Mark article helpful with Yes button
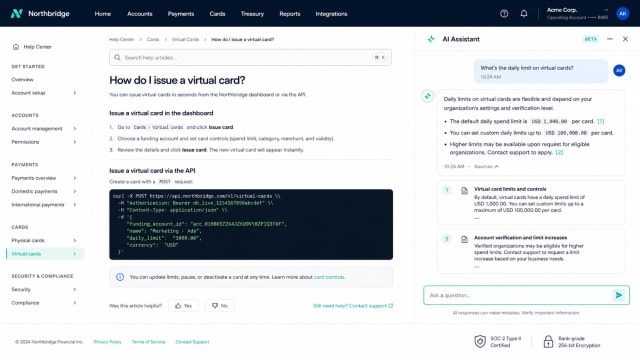The height and width of the screenshot is (360, 640). click(x=183, y=306)
